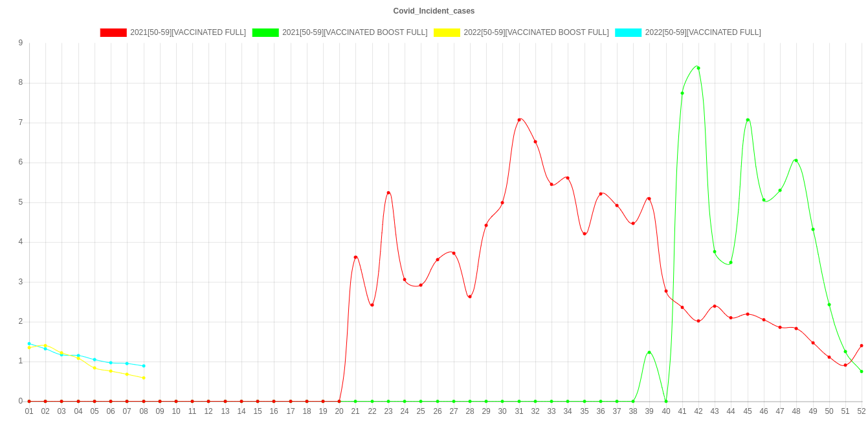Select the red peak data point at week 31

point(519,120)
